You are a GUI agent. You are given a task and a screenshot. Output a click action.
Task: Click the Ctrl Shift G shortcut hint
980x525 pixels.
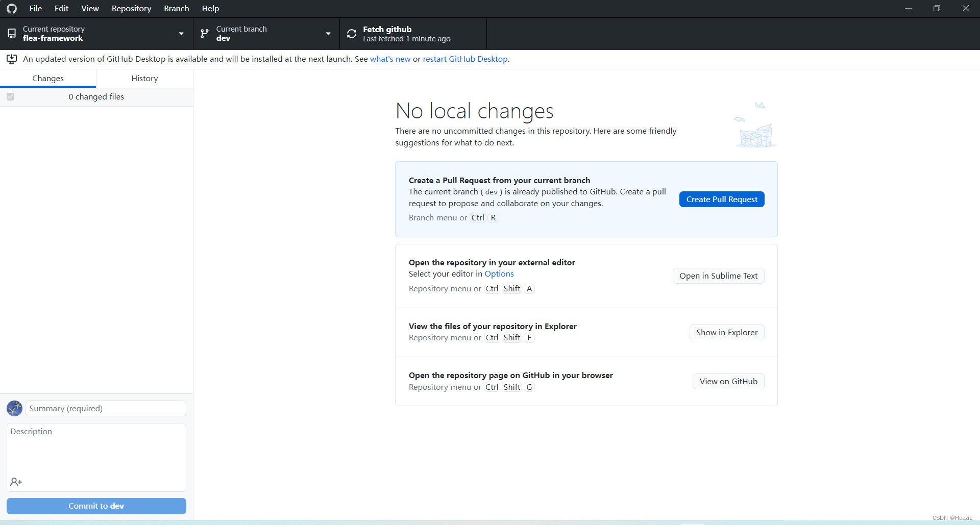(509, 387)
